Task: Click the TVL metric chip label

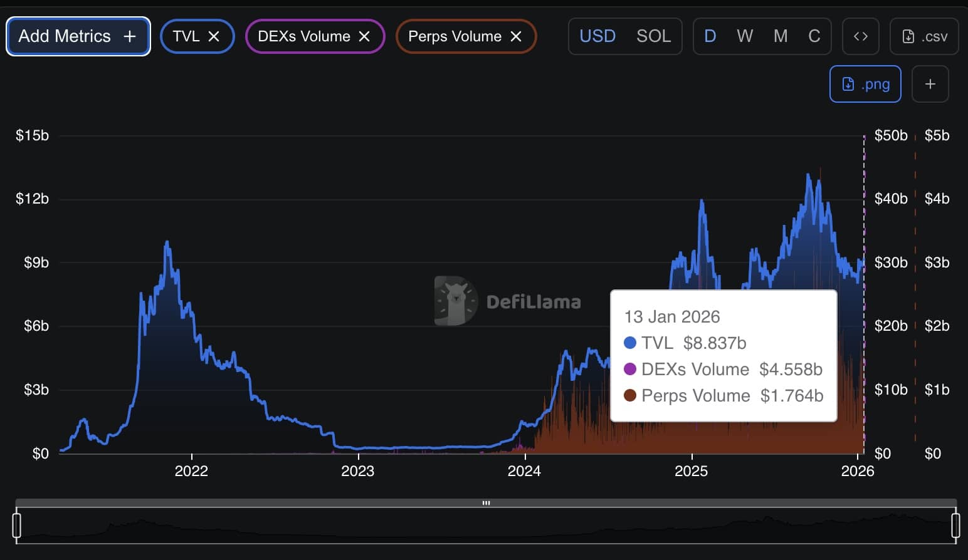Action: pos(186,36)
